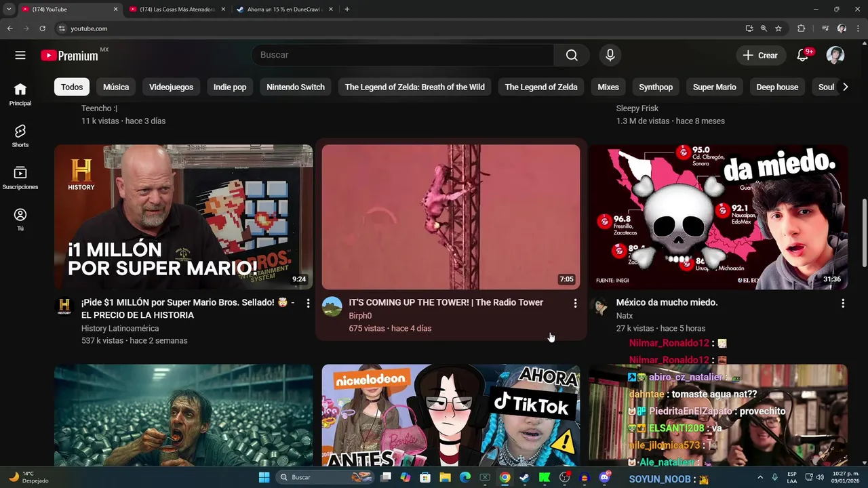Open Shorts from the sidebar
The height and width of the screenshot is (488, 868).
click(20, 136)
